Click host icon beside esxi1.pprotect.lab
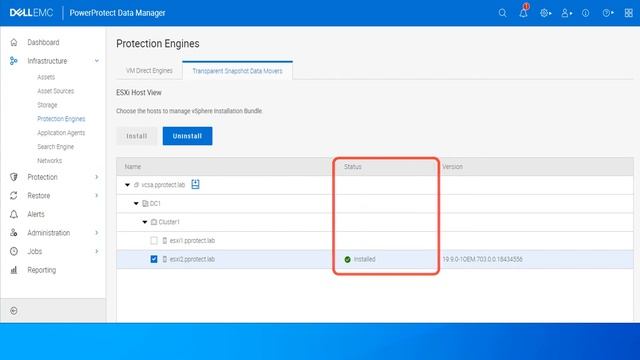640x360 pixels. pos(165,240)
